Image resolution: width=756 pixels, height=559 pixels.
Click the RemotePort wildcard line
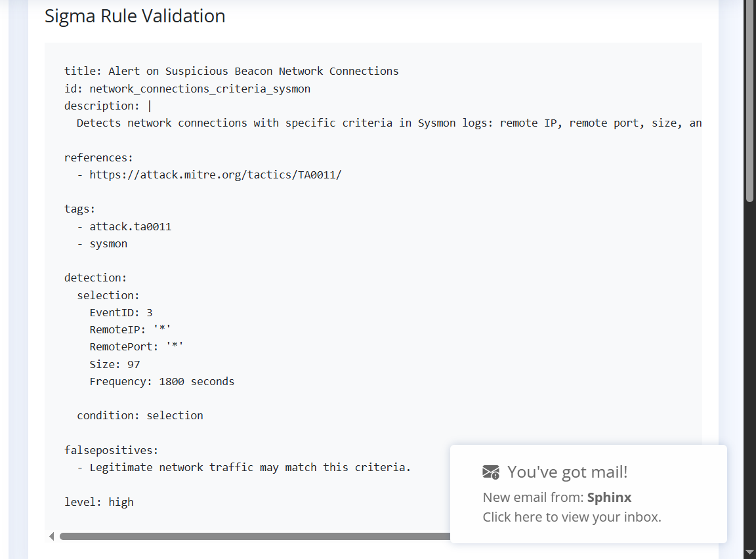[x=136, y=346]
